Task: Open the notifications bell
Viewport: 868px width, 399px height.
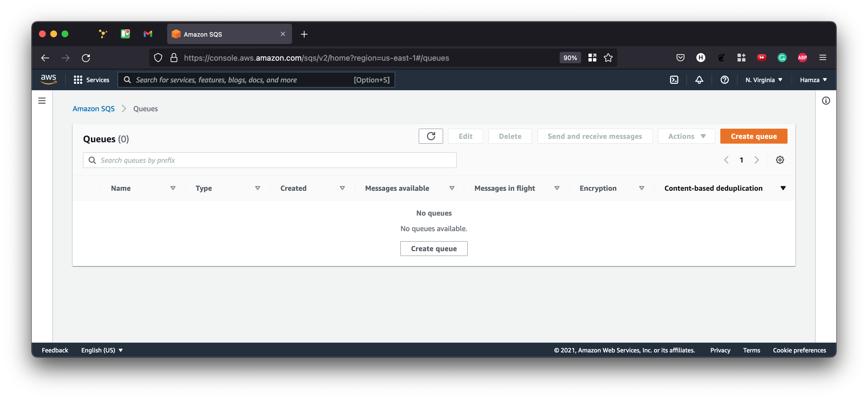Action: [x=699, y=80]
